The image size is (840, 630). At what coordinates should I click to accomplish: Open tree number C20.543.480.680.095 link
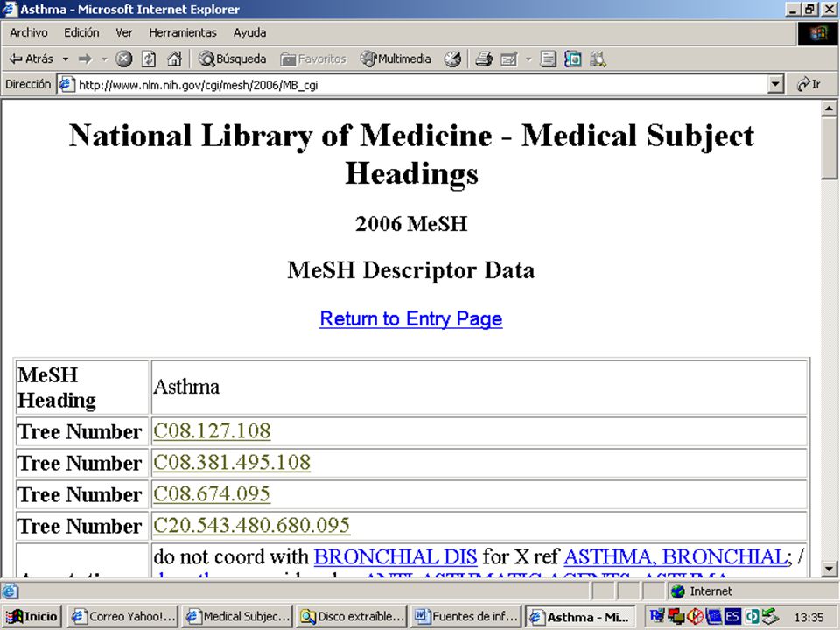pos(251,525)
